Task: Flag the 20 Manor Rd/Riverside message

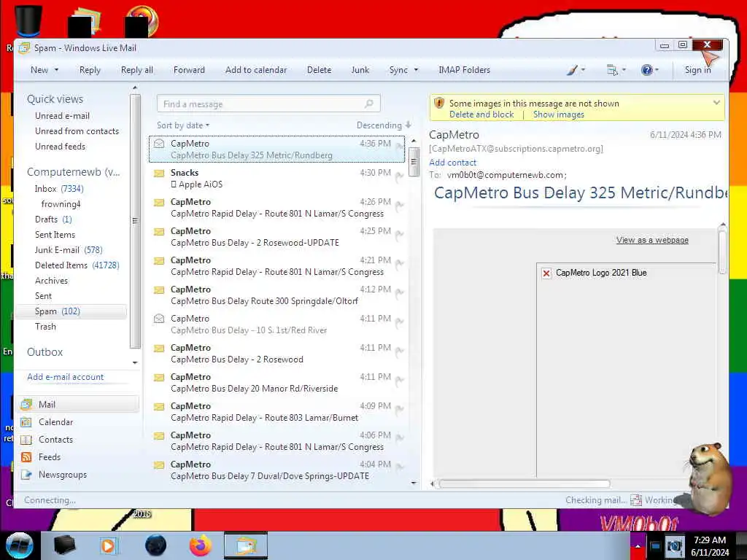Action: click(399, 381)
